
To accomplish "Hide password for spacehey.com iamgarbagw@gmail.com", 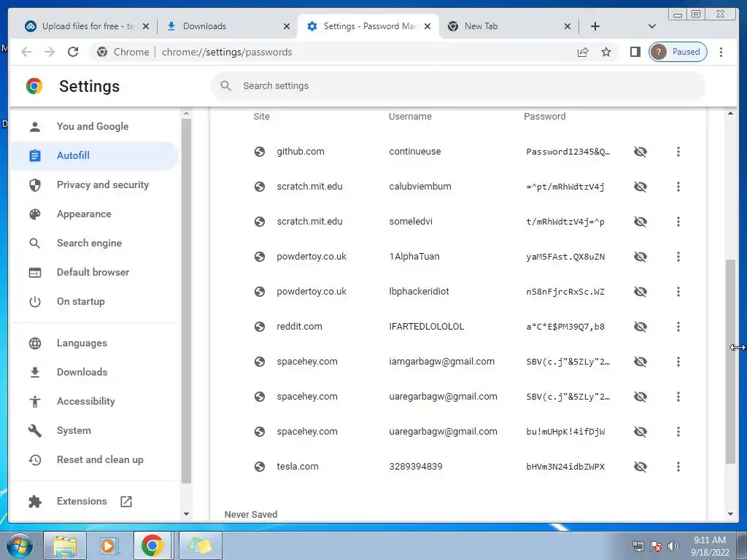I will pos(640,362).
